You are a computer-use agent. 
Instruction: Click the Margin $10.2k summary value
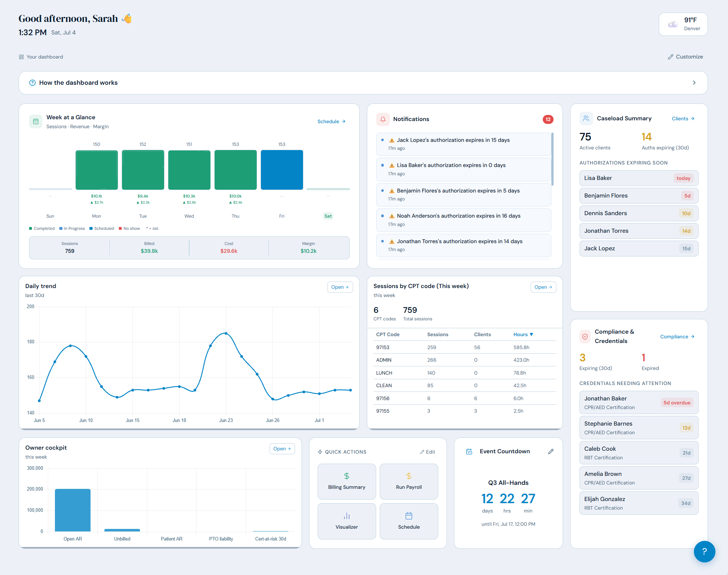[309, 251]
